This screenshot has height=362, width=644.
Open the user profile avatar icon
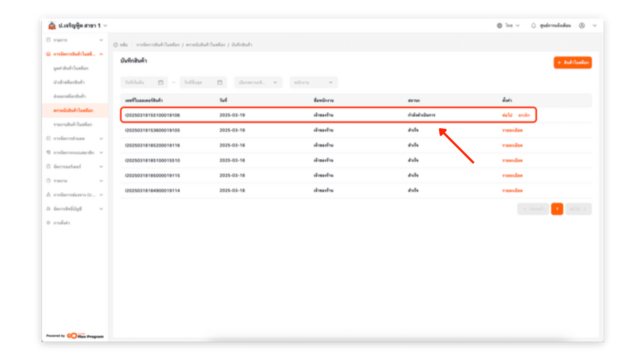582,25
